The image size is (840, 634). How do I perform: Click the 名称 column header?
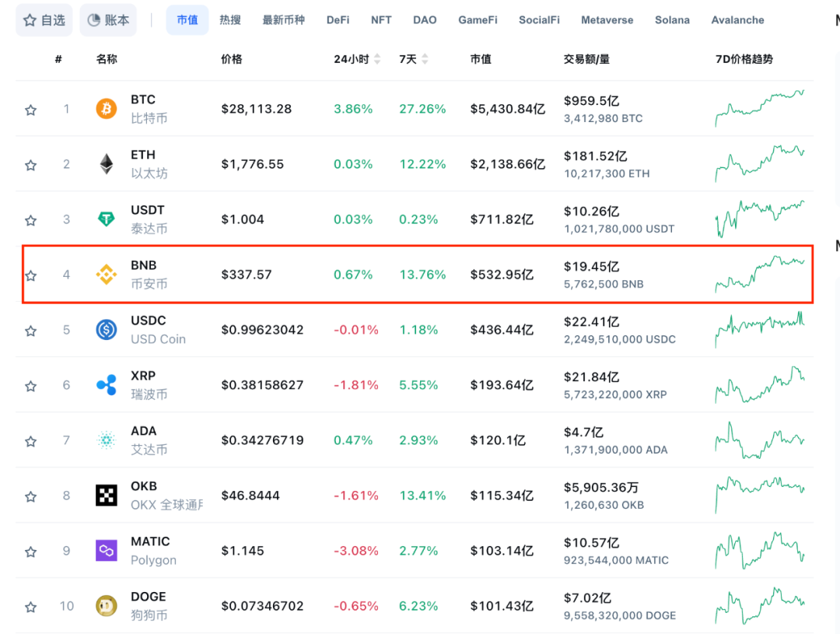click(107, 59)
